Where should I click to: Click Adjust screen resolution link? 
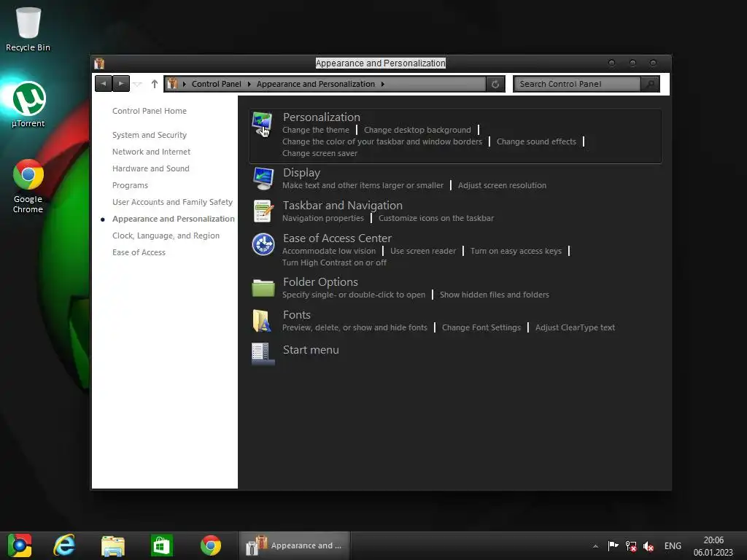coord(502,185)
